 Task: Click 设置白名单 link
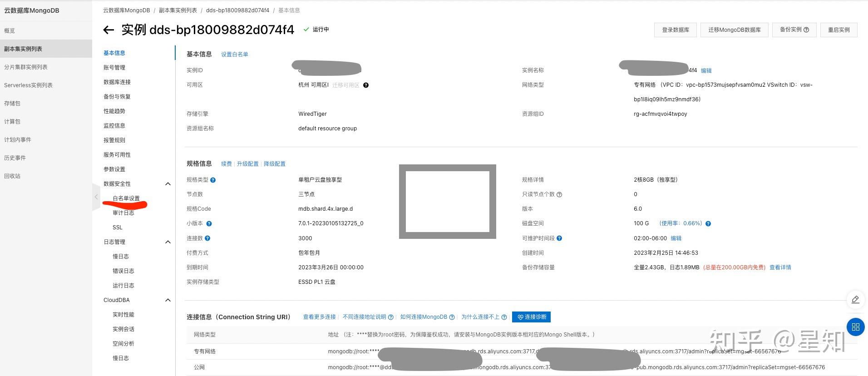pos(235,54)
